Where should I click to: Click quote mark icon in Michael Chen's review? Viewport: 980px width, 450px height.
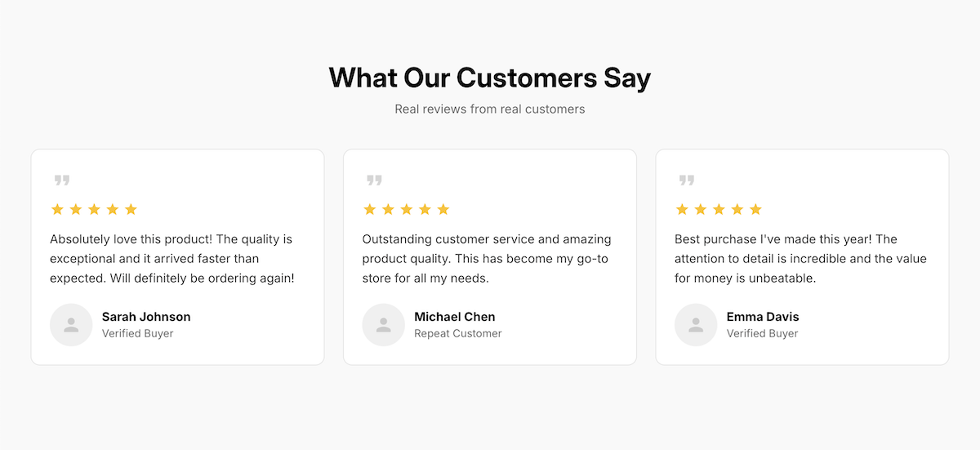click(x=374, y=180)
